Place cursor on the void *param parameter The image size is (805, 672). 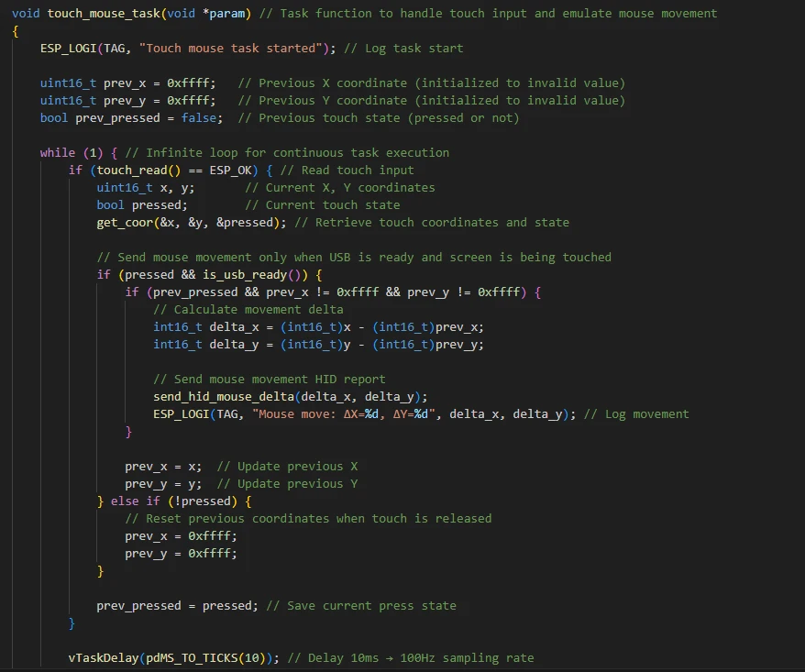click(x=202, y=14)
